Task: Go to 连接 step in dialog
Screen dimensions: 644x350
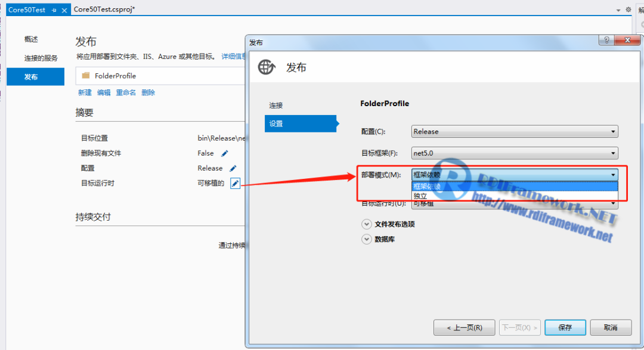Action: (275, 106)
